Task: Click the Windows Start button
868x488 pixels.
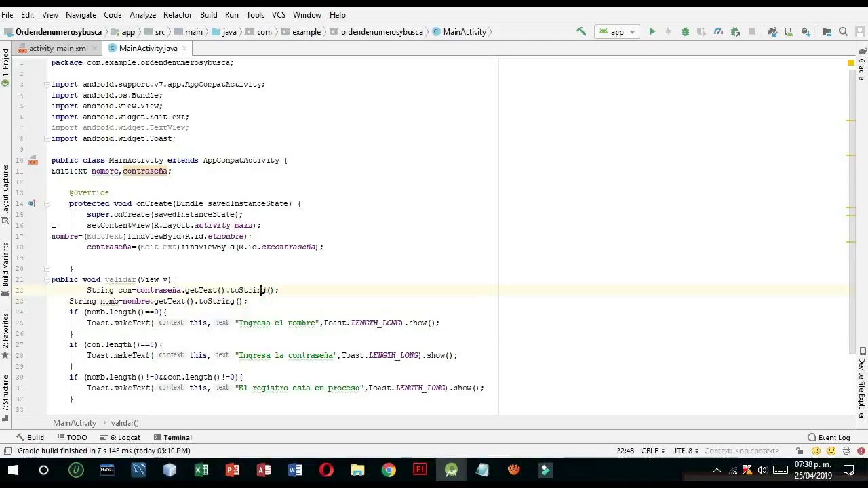Action: (x=13, y=470)
